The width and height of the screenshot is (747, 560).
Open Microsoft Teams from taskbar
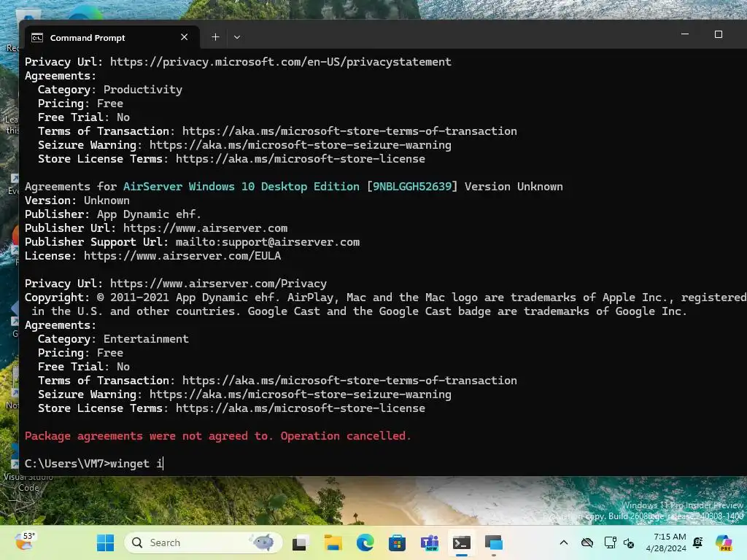point(429,542)
